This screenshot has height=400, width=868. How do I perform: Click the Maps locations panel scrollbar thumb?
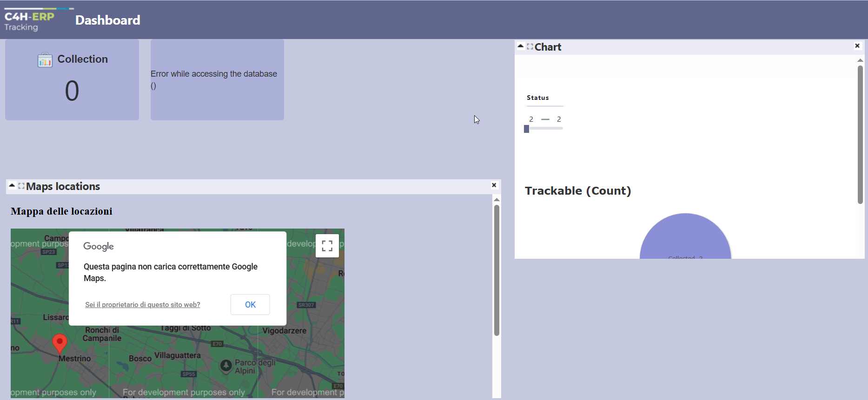(497, 269)
